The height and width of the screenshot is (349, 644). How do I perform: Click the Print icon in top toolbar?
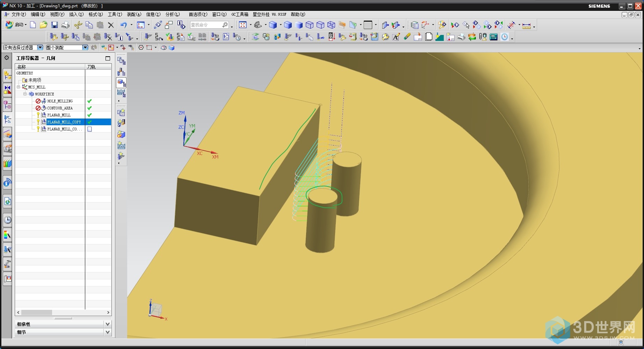tap(65, 25)
